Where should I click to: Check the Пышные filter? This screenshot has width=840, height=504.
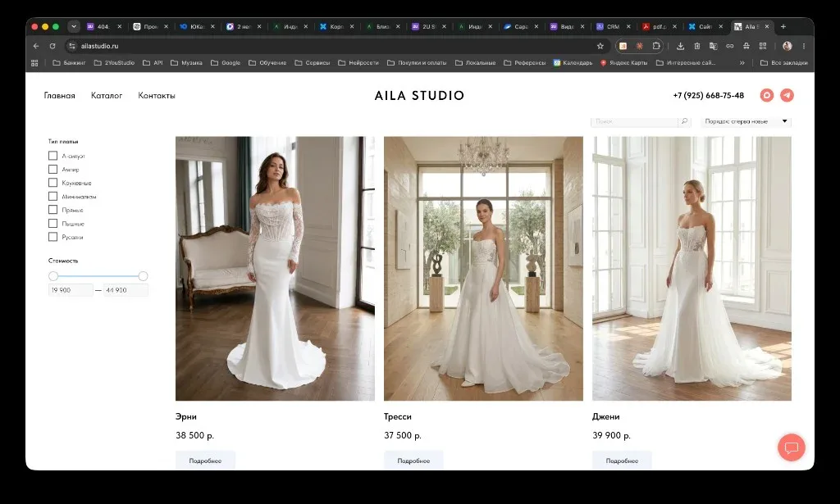pyautogui.click(x=52, y=223)
